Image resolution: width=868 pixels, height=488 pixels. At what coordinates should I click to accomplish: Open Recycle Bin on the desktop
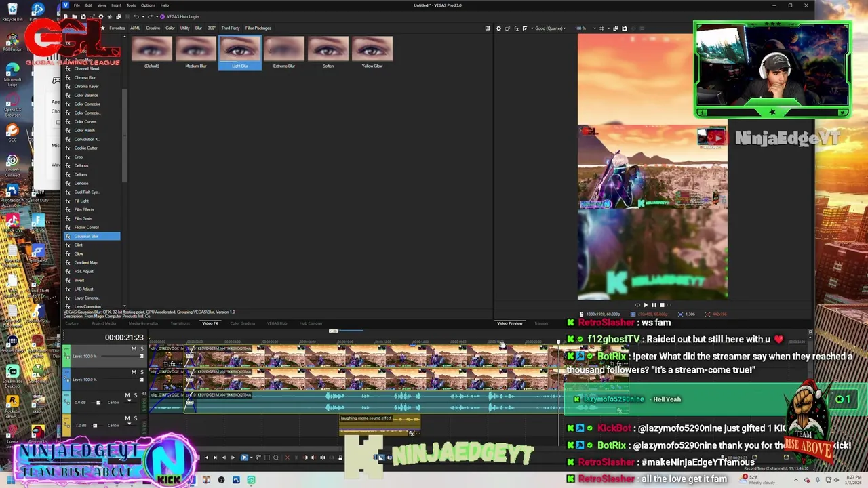click(12, 12)
